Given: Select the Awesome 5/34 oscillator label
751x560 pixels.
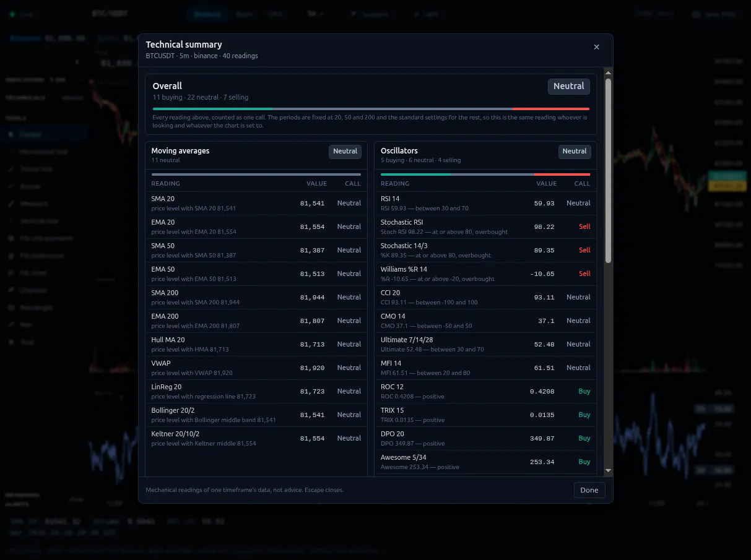Looking at the screenshot, I should [x=404, y=457].
